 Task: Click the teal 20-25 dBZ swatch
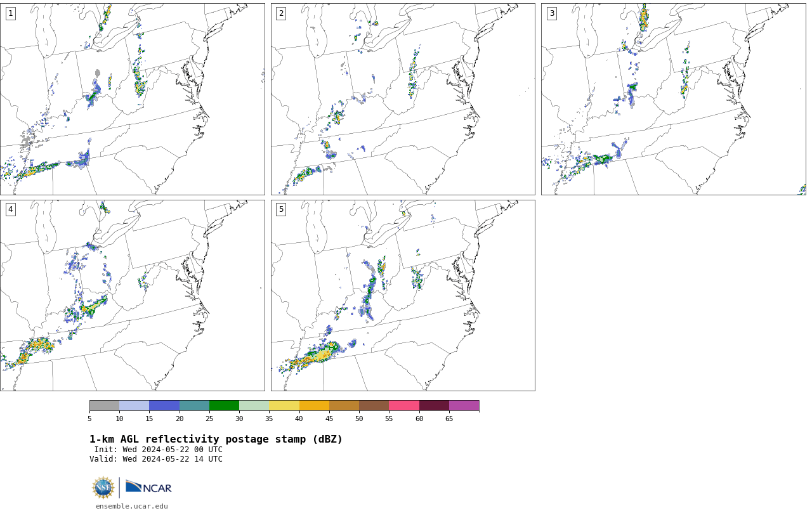click(194, 406)
